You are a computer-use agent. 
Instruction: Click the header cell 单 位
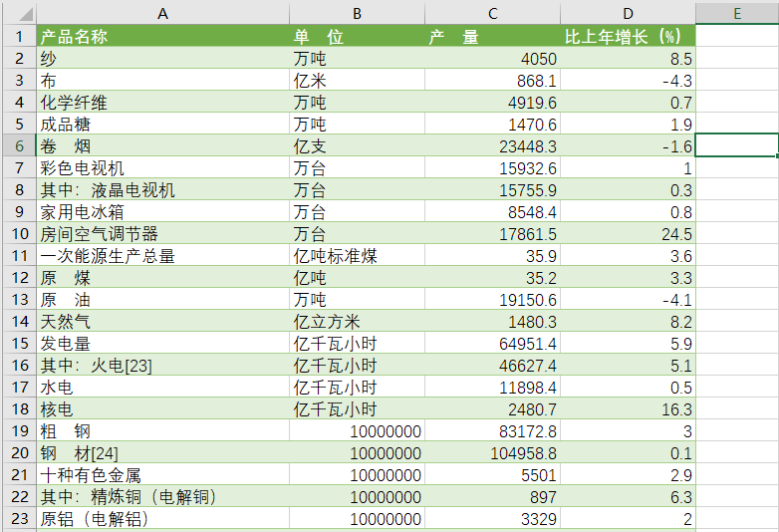[x=358, y=36]
